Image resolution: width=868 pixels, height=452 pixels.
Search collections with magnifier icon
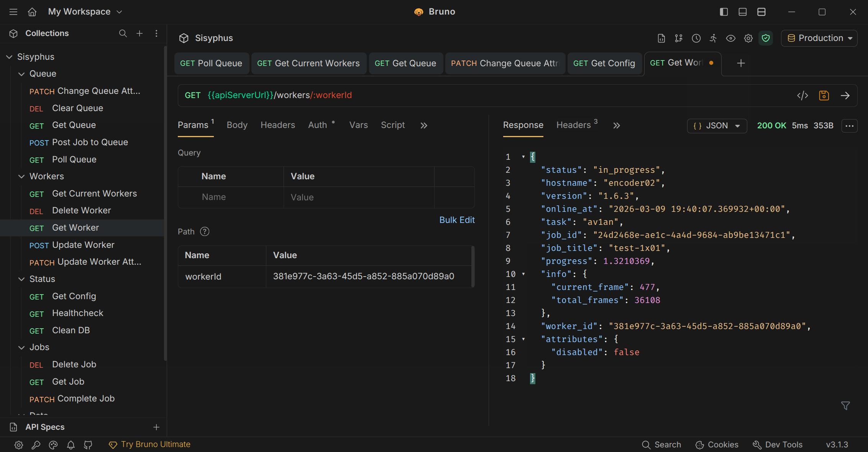123,33
